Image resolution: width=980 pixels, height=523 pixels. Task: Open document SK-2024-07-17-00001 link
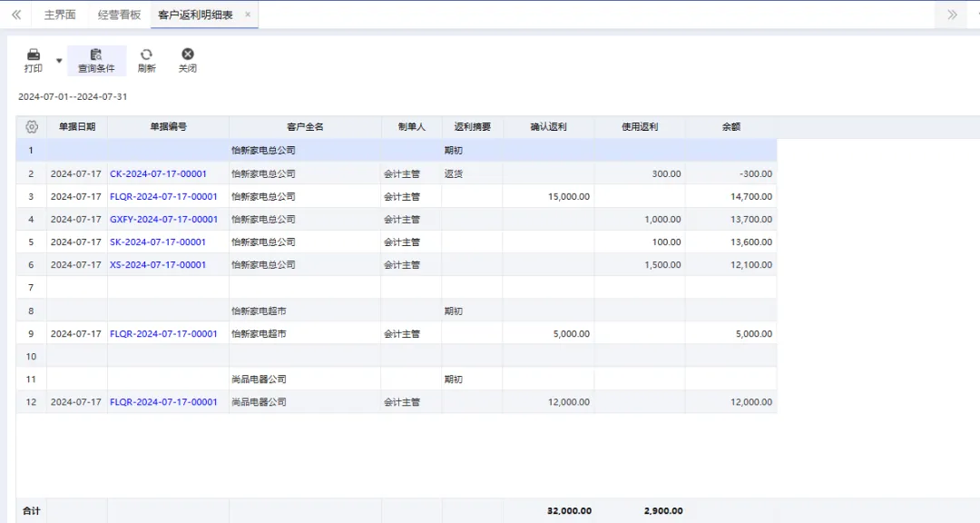pos(158,242)
